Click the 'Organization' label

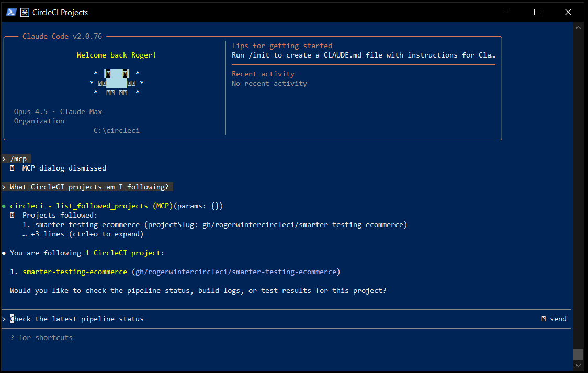coord(39,121)
